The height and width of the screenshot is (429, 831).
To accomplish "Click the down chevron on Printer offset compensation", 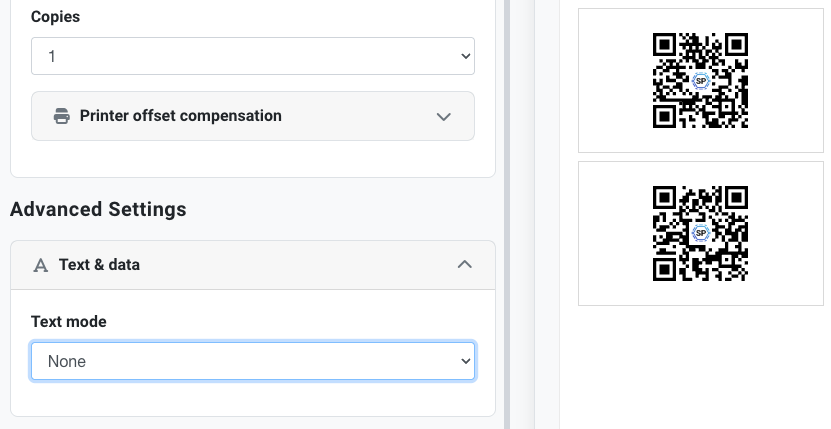I will tap(444, 117).
